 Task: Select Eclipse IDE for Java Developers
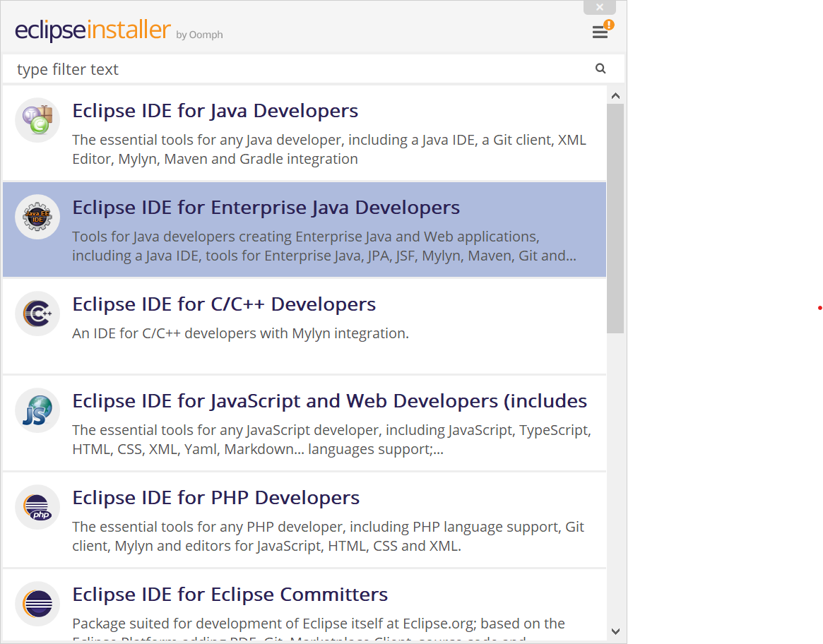tap(304, 133)
